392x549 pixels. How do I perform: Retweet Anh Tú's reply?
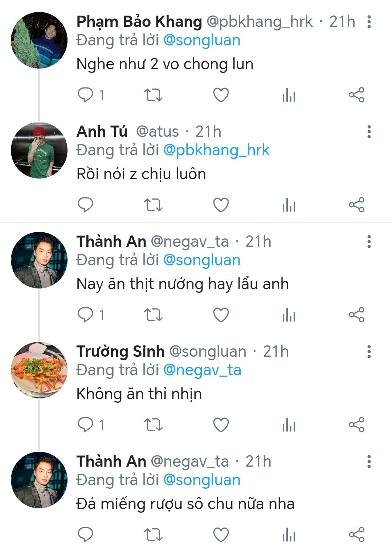point(153,205)
